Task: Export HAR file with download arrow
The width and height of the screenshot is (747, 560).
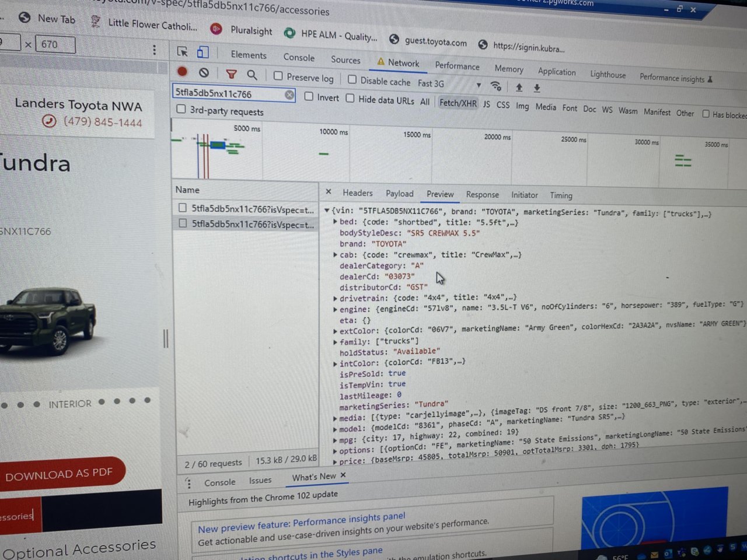Action: tap(537, 88)
